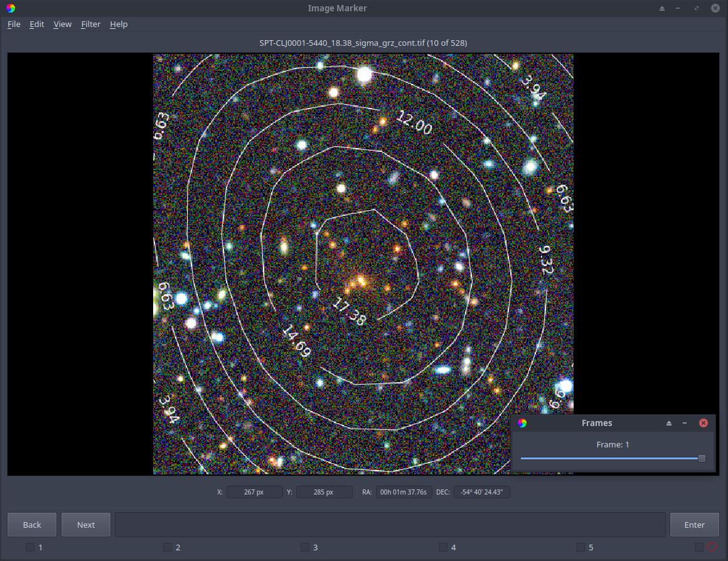
Task: Click the Frame slider handle
Action: click(702, 458)
